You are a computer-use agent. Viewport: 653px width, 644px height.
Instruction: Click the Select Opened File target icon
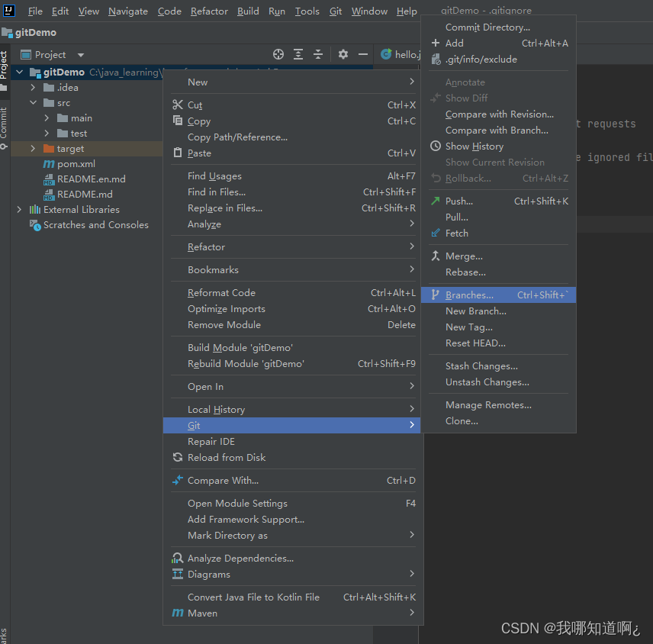[278, 55]
